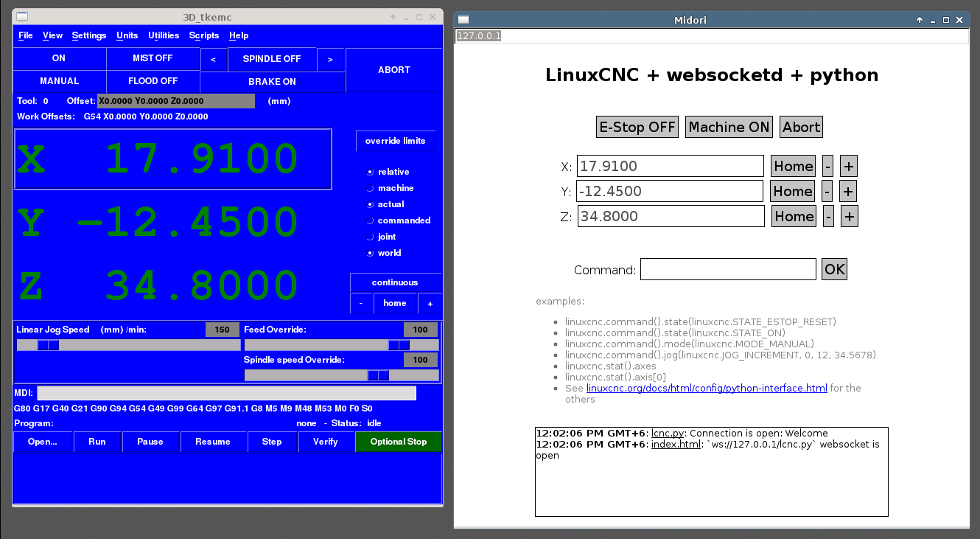Viewport: 980px width, 539px height.
Task: Click the tkemc jog minus button
Action: click(x=361, y=303)
